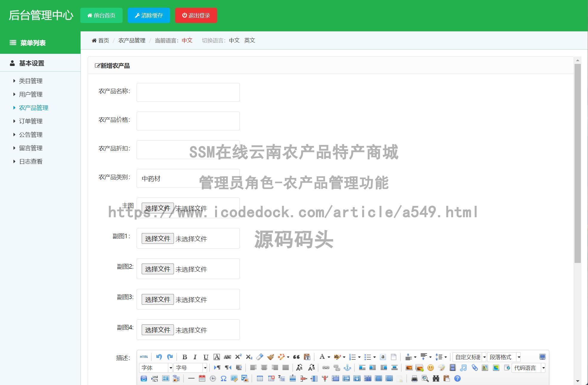588x385 pixels.
Task: Insert an emoji from the editor toolbar
Action: pos(430,368)
